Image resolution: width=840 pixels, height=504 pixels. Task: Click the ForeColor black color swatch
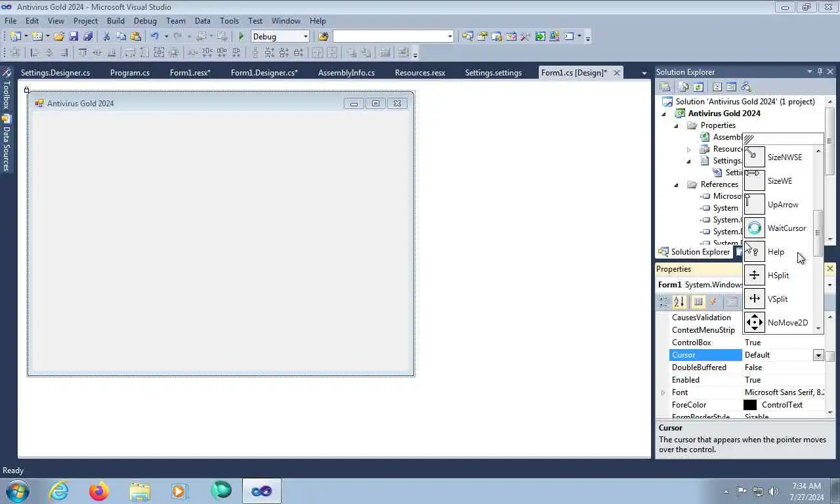[750, 405]
